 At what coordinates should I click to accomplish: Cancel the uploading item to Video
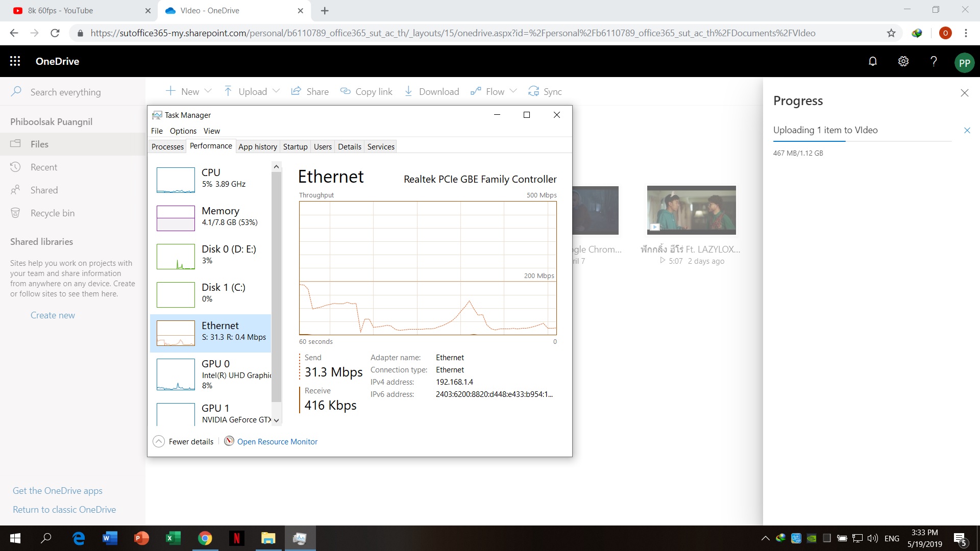967,131
